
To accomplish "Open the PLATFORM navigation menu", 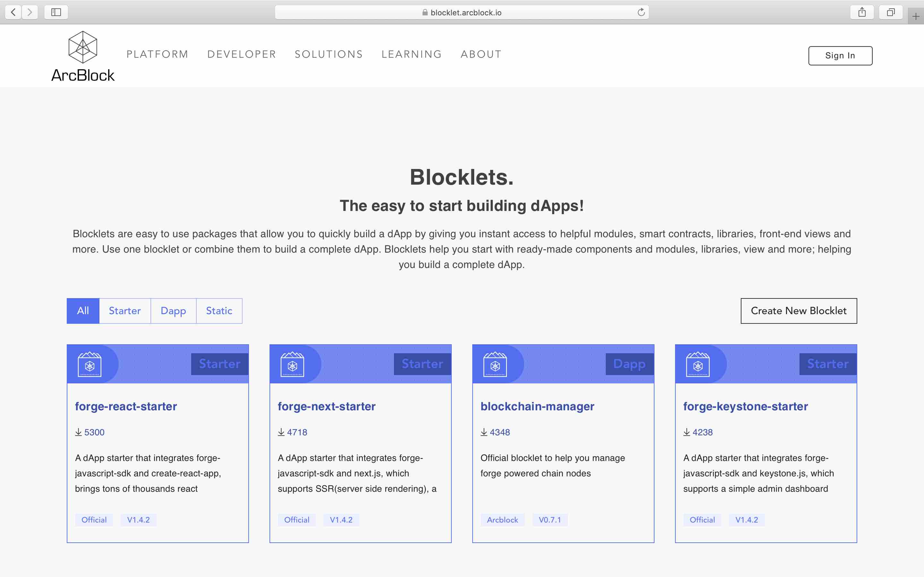I will (157, 54).
